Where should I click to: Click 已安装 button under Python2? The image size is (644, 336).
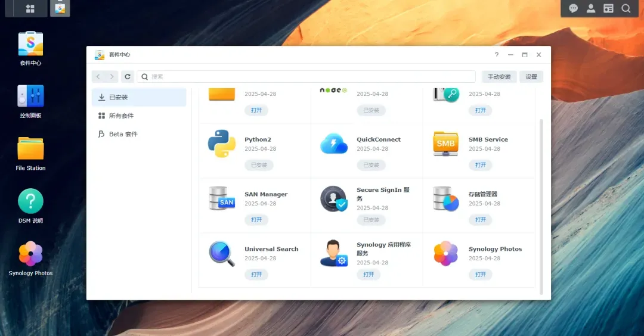click(259, 165)
